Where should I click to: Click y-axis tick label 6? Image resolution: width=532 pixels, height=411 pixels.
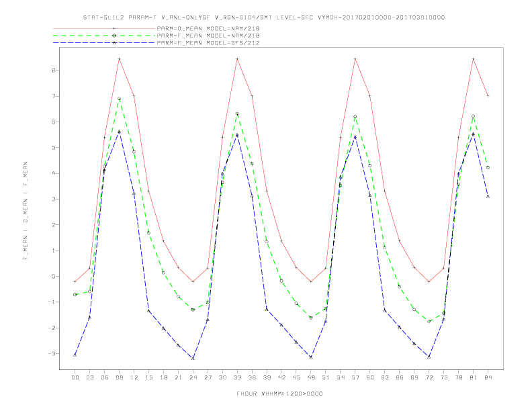point(54,122)
